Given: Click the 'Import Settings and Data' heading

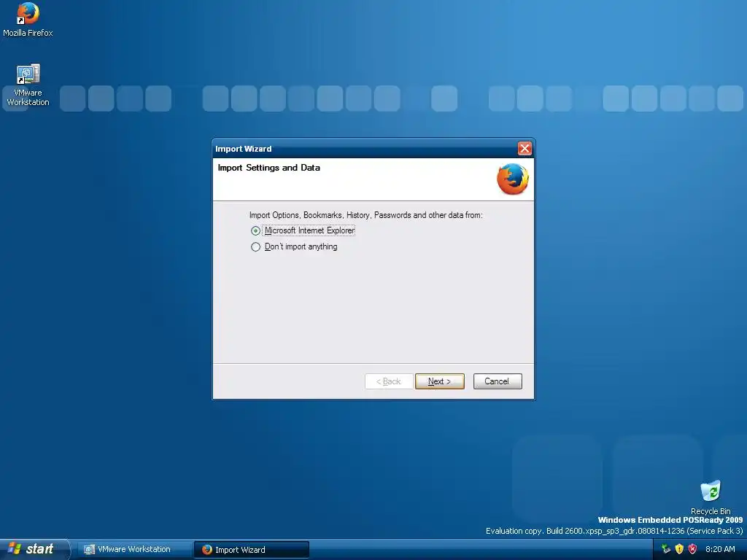Looking at the screenshot, I should [268, 168].
